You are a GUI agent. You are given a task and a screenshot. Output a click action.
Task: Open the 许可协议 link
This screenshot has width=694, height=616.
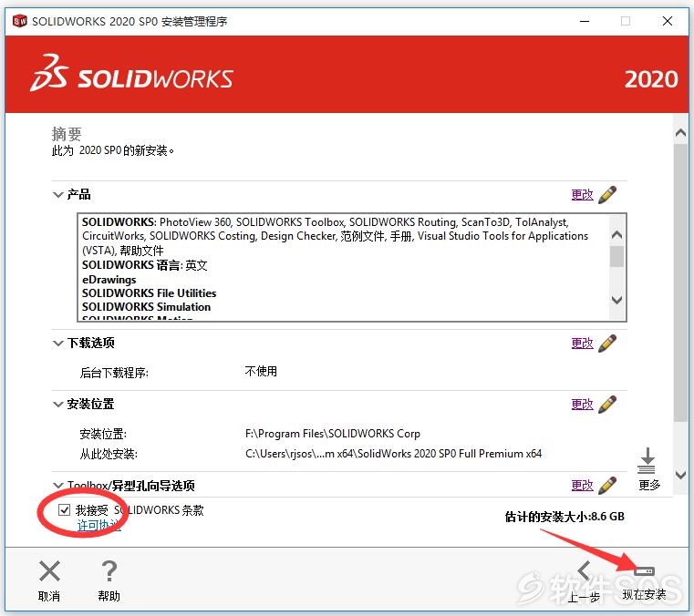[98, 526]
